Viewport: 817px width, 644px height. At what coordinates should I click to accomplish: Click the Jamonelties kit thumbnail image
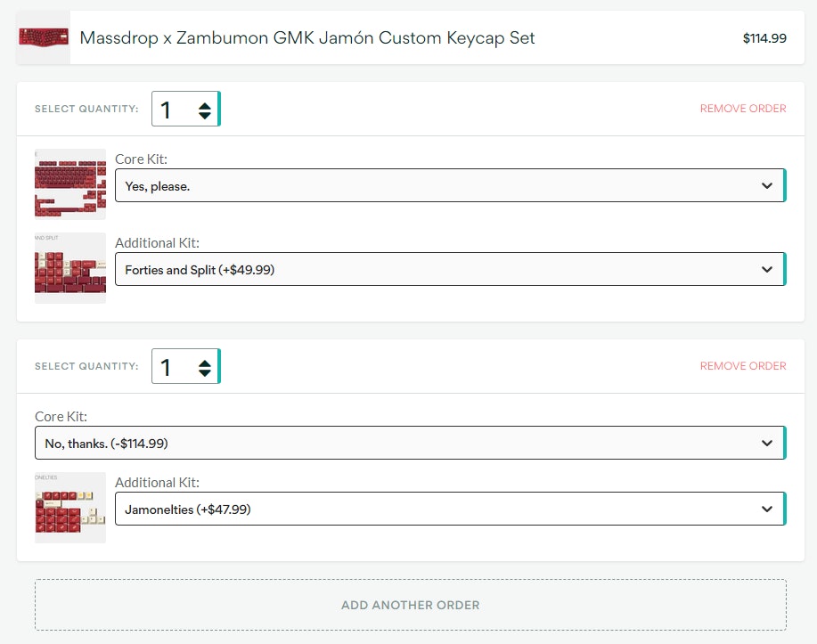coord(69,508)
